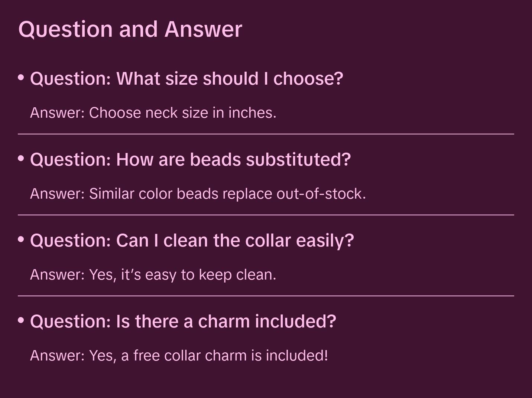Click bullet before "Is there a charm included?"
This screenshot has width=532, height=398.
(21, 320)
